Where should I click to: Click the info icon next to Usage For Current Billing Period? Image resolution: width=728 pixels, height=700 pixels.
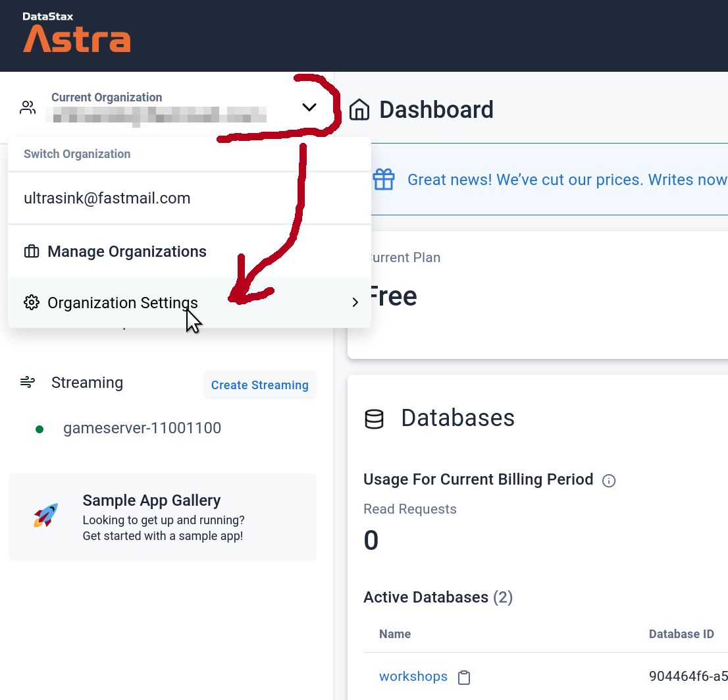click(609, 480)
